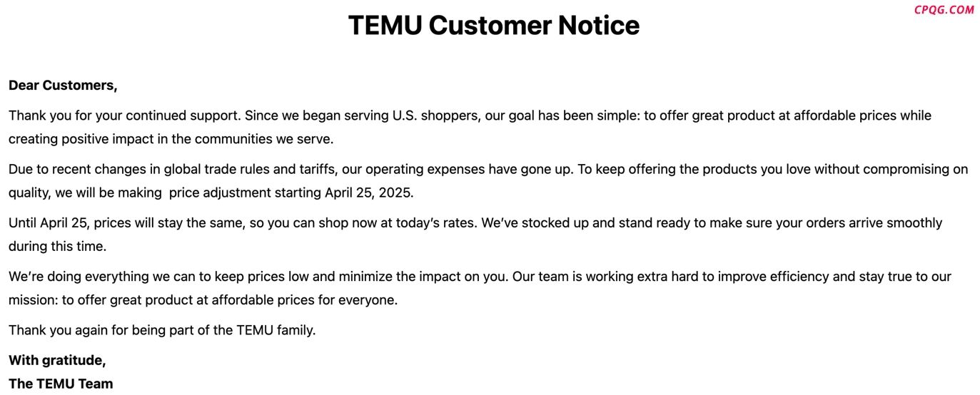Click 'The TEMU Team' signature

pos(61,384)
